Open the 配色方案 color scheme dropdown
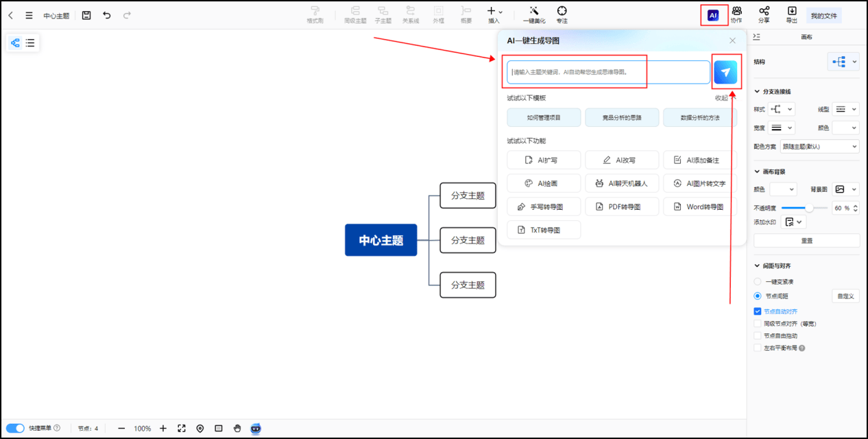The height and width of the screenshot is (439, 868). (x=820, y=147)
